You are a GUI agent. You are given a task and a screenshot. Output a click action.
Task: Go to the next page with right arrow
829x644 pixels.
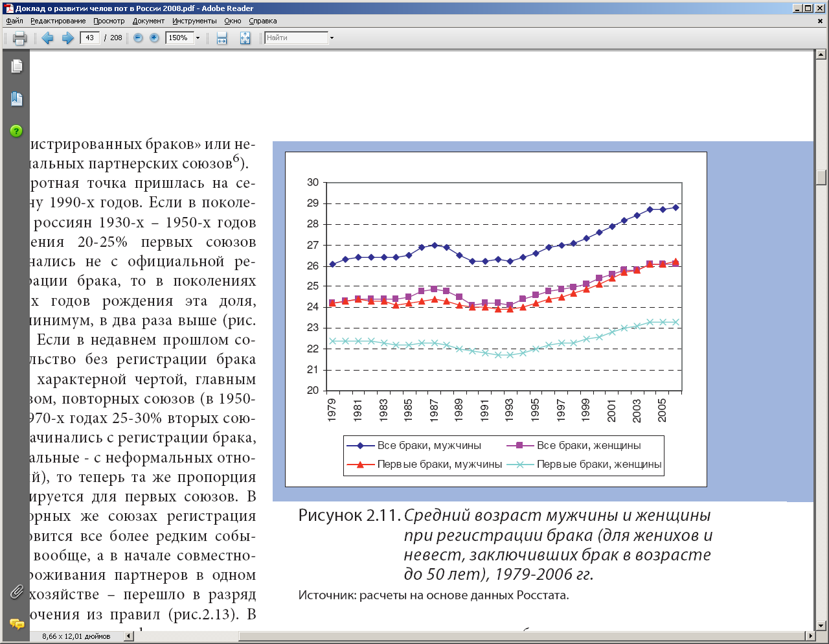[x=67, y=38]
